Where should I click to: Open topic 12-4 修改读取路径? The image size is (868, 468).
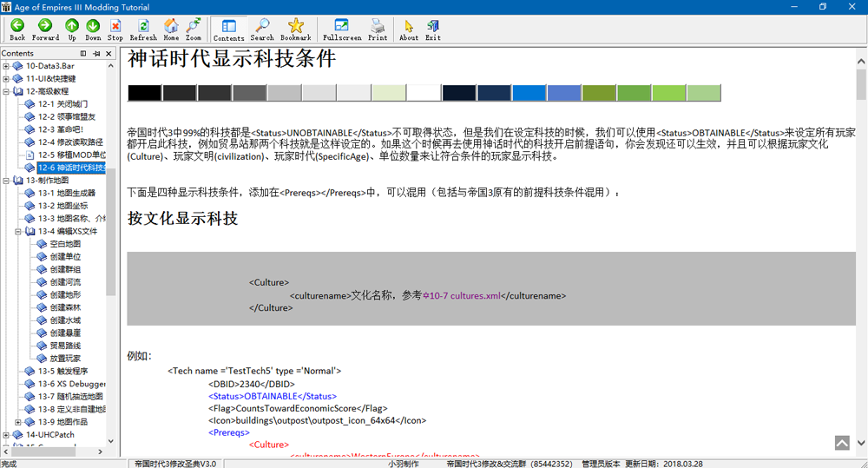(70, 142)
